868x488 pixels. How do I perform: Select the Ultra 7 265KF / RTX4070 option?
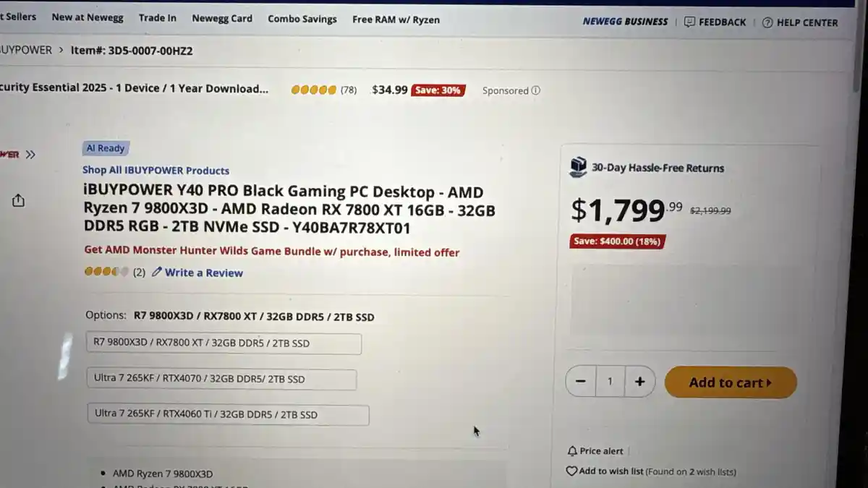[x=221, y=379]
